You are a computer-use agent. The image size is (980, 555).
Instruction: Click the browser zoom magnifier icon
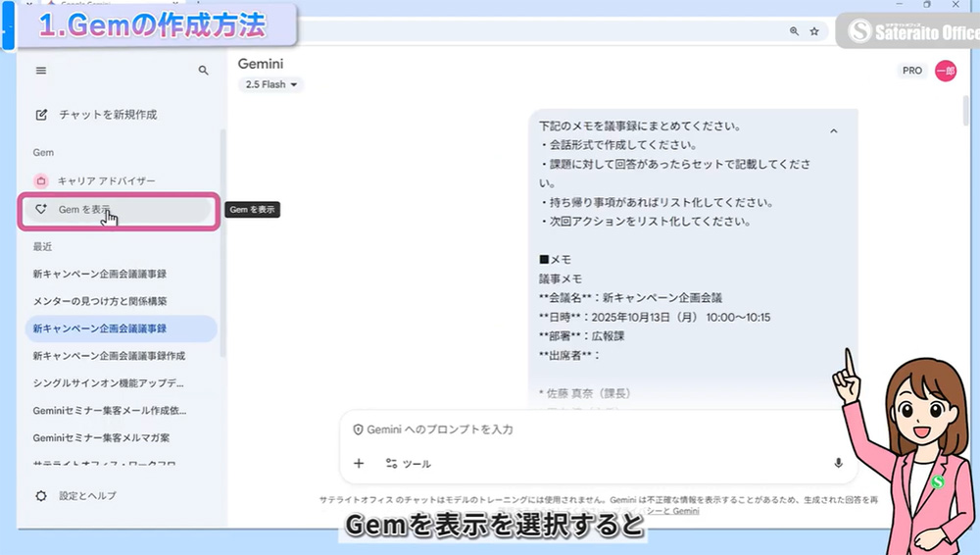794,31
